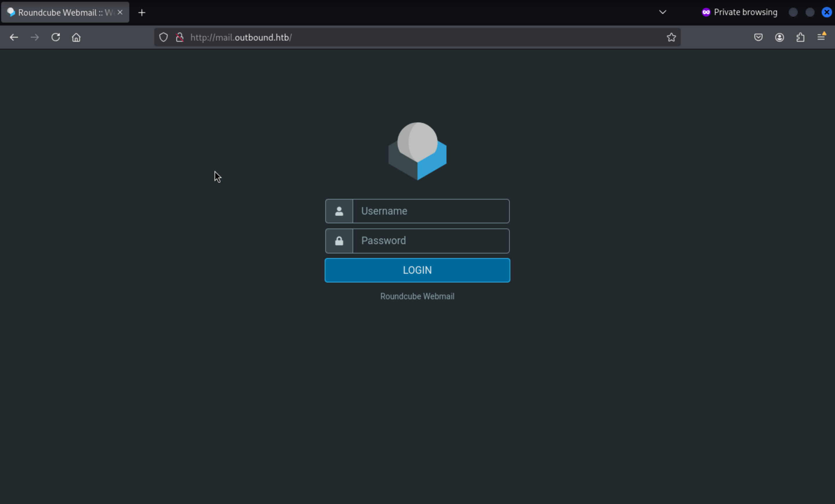
Task: Open the extensions puzzle icon
Action: (x=800, y=37)
